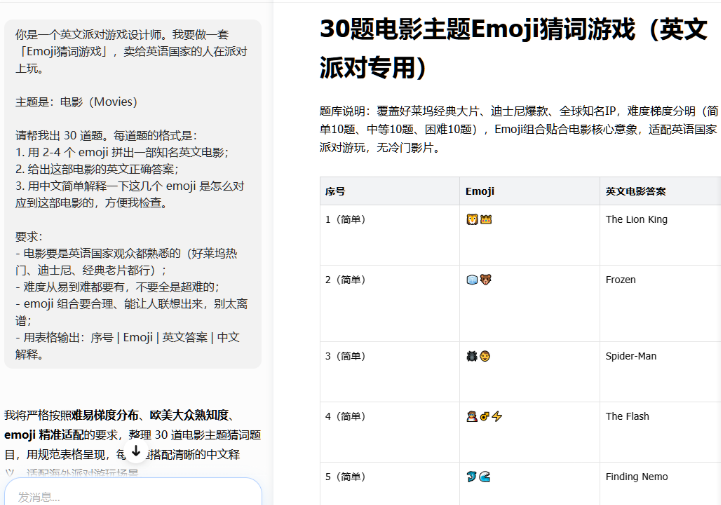Click the cell '4（简单）'
Viewport: 721px width, 505px height.
tap(389, 432)
